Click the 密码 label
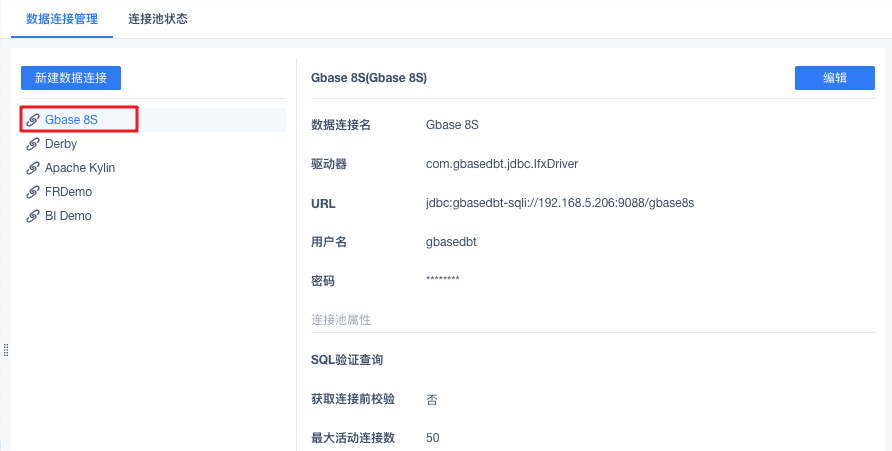The height and width of the screenshot is (451, 892). pos(323,281)
